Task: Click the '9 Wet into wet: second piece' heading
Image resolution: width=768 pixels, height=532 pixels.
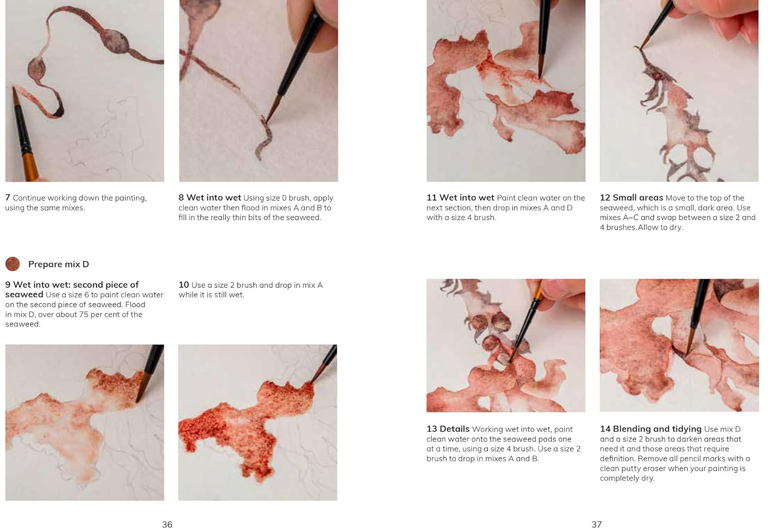Action: (x=72, y=289)
